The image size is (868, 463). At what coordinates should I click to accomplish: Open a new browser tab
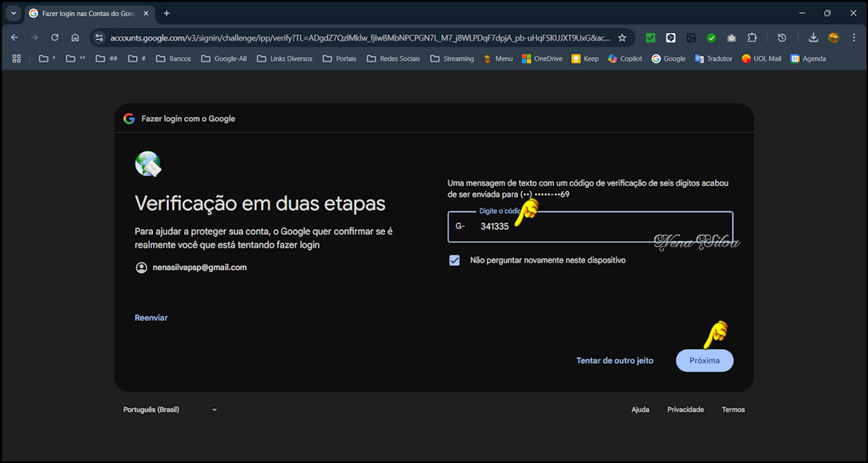coord(167,14)
